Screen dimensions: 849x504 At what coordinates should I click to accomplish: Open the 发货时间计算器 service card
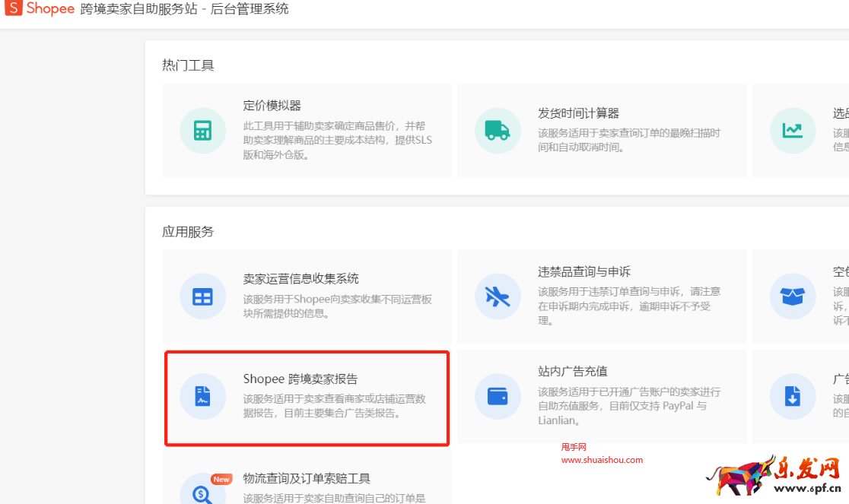(x=601, y=131)
